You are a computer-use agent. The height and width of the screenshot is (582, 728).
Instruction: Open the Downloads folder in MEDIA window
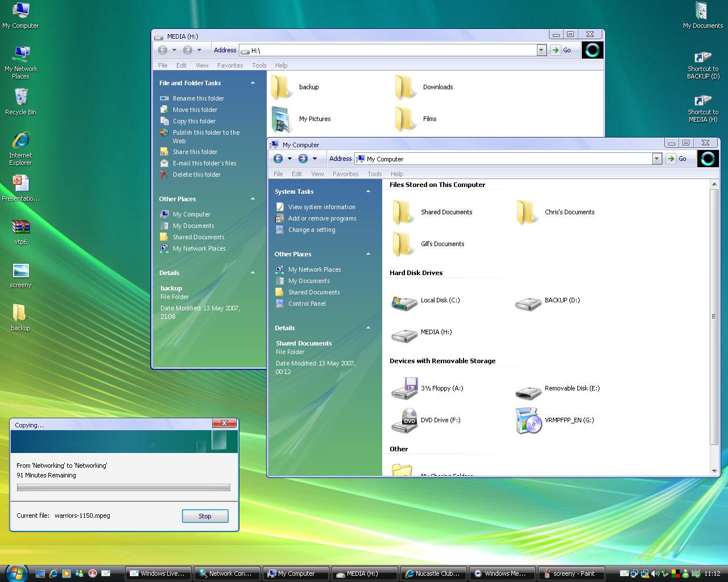coord(405,88)
